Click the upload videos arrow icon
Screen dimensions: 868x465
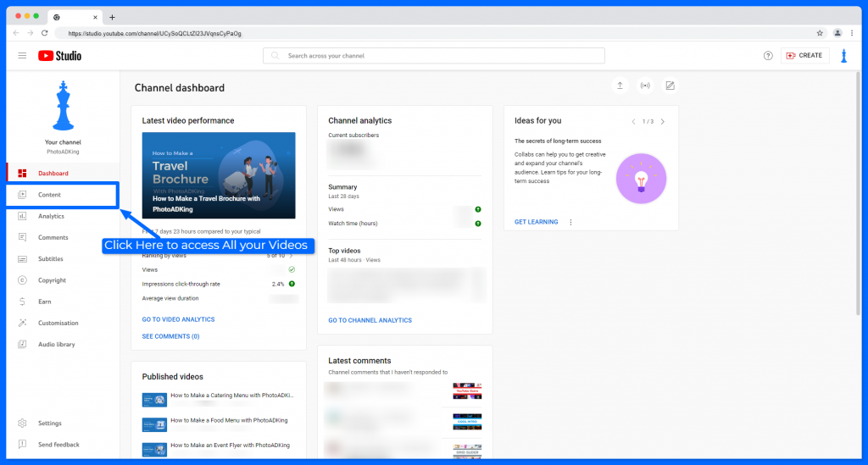coord(620,86)
